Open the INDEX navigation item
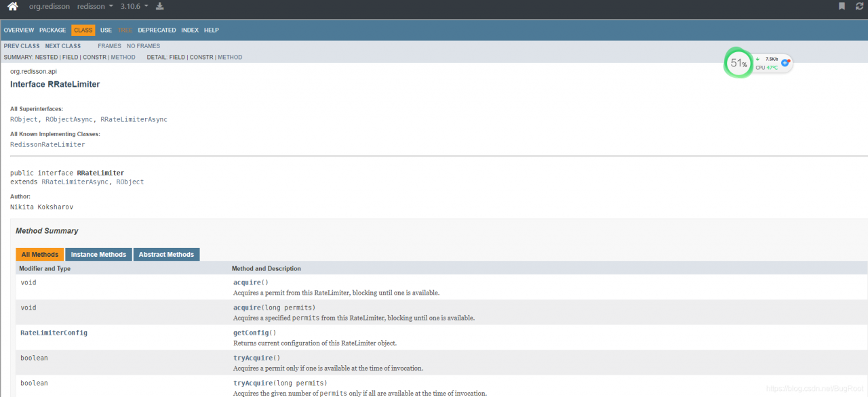Viewport: 868px width, 397px height. pos(190,30)
